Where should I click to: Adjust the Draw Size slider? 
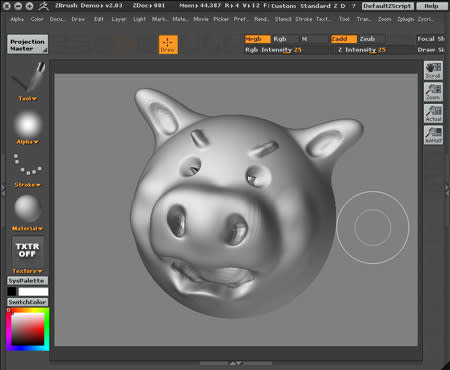click(x=431, y=50)
